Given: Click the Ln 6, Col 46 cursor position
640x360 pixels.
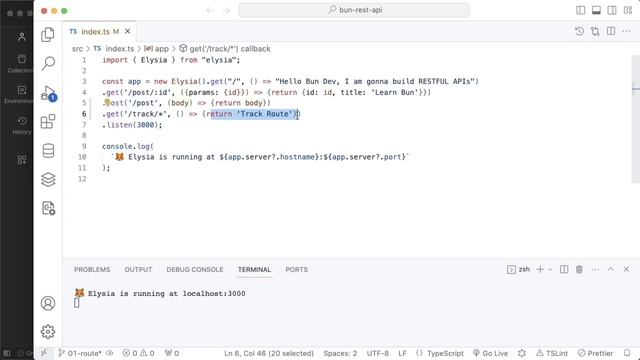Looking at the screenshot, I should coord(269,353).
